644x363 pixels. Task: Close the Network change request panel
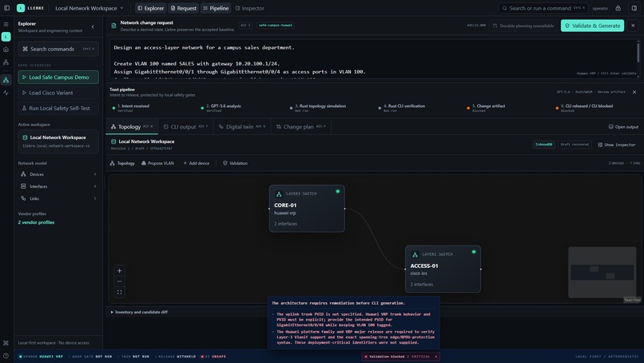tap(633, 26)
